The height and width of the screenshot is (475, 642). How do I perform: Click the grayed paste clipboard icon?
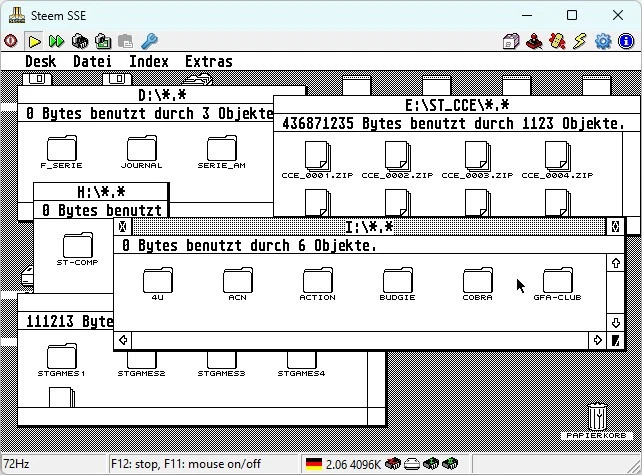click(x=125, y=41)
